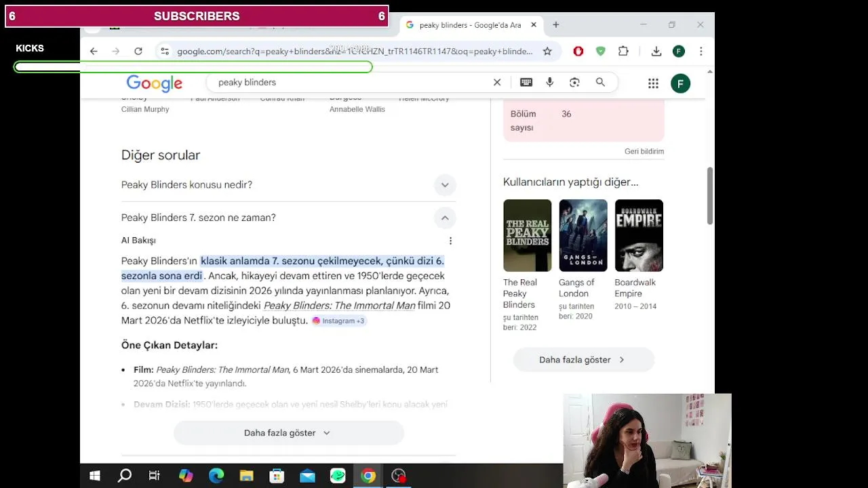Screen dimensions: 868x488
Task: Switch to OBS Studio on taskbar
Action: pyautogui.click(x=399, y=476)
